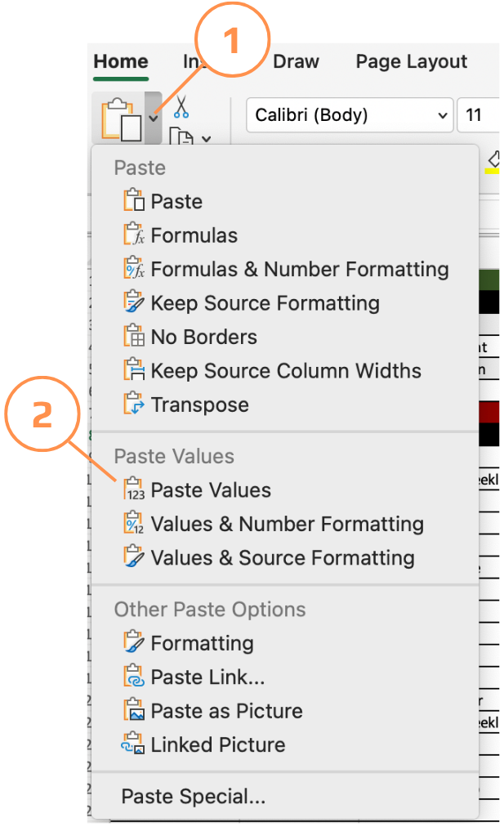
Task: Choose Values & Number Formatting
Action: (287, 524)
